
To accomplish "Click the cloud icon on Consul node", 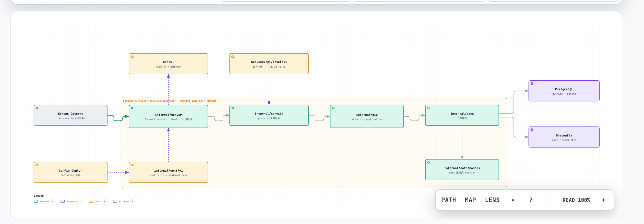I will pyautogui.click(x=132, y=57).
